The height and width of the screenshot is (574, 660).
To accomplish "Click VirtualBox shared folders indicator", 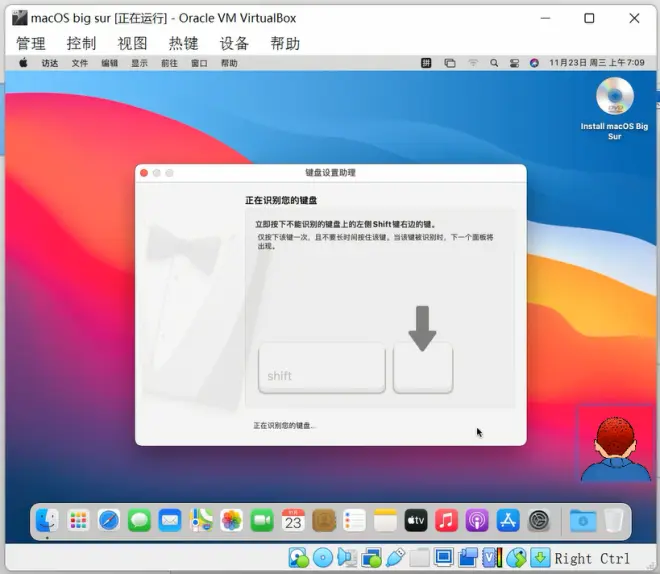I will coord(419,558).
